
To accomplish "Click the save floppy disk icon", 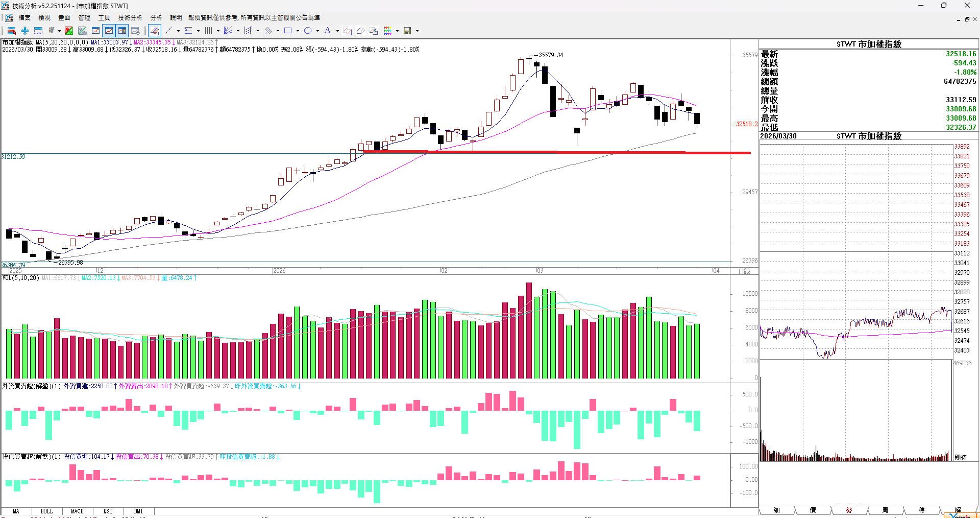I will coord(407,31).
